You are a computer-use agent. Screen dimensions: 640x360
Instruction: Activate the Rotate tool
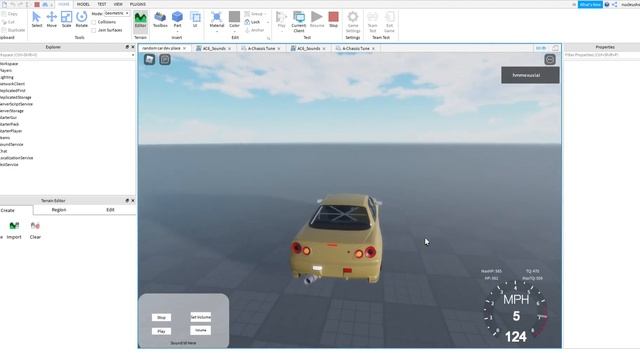pos(81,20)
